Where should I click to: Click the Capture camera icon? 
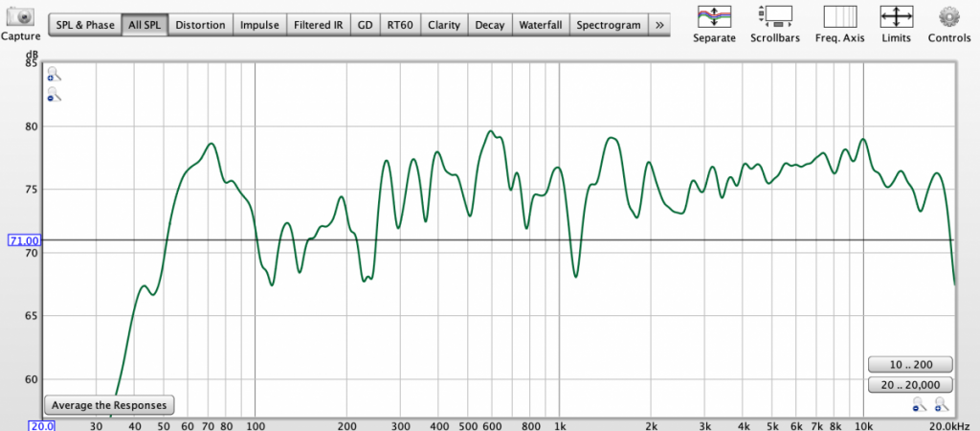pyautogui.click(x=20, y=15)
